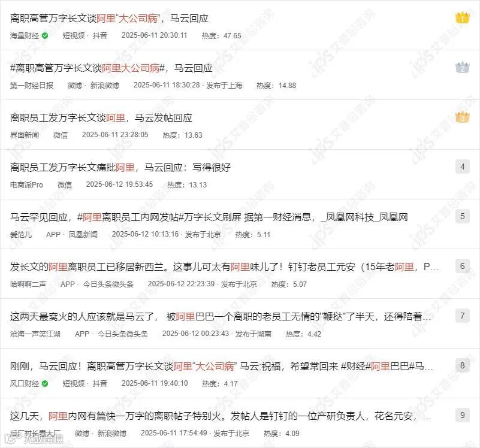Open headline 刚刚，马云回应！离职高管万字长文
This screenshot has width=480, height=448.
[x=221, y=367]
